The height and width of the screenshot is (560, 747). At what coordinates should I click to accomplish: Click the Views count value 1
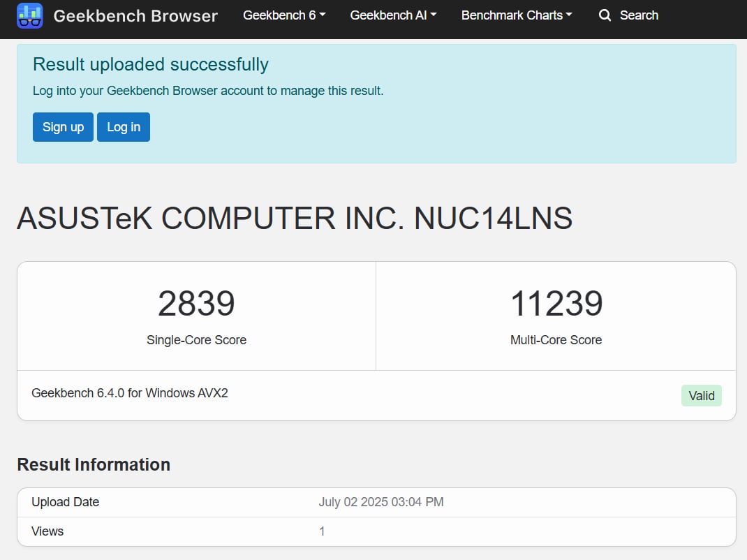322,531
